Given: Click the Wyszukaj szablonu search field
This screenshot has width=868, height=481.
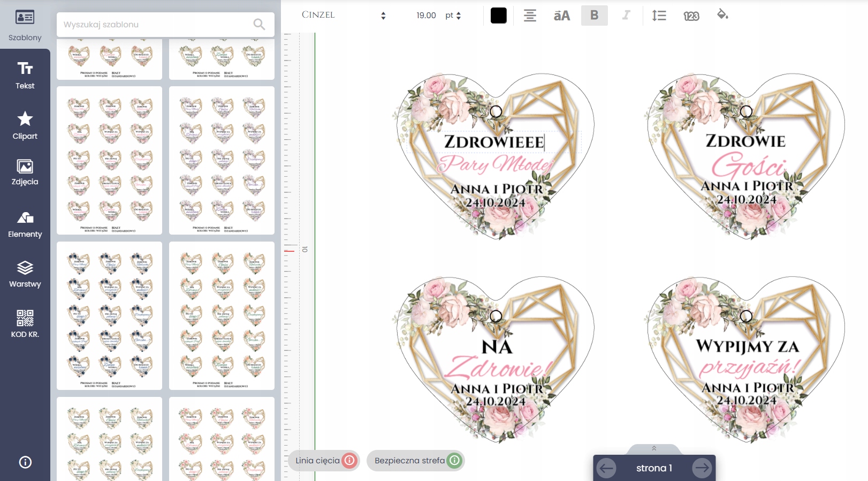Looking at the screenshot, I should (155, 25).
